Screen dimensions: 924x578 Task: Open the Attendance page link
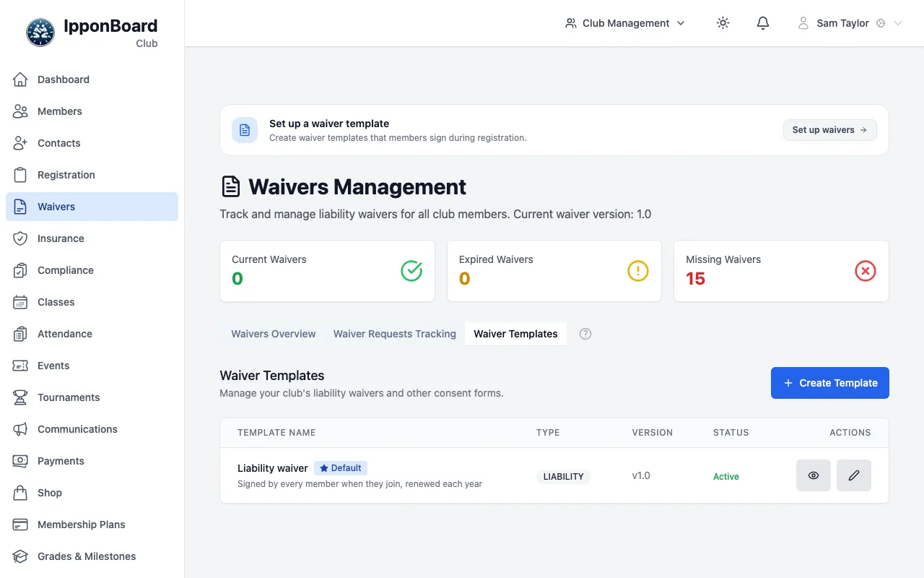[92, 334]
